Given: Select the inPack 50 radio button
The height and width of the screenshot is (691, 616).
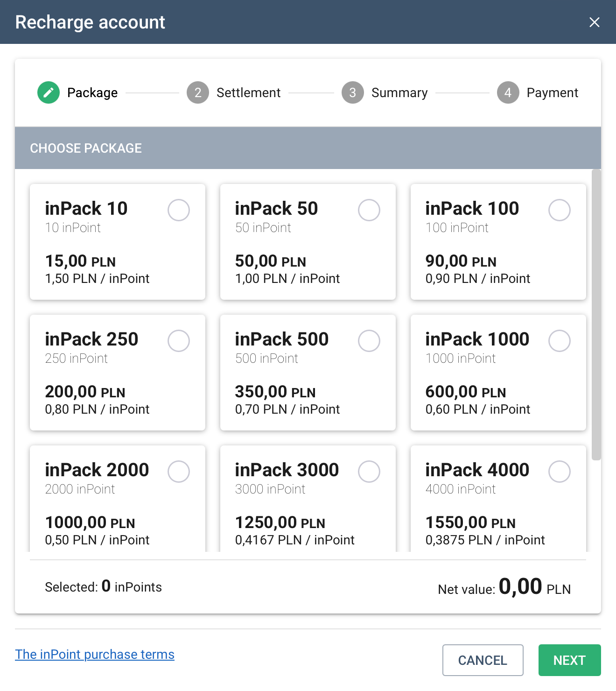Looking at the screenshot, I should (369, 210).
